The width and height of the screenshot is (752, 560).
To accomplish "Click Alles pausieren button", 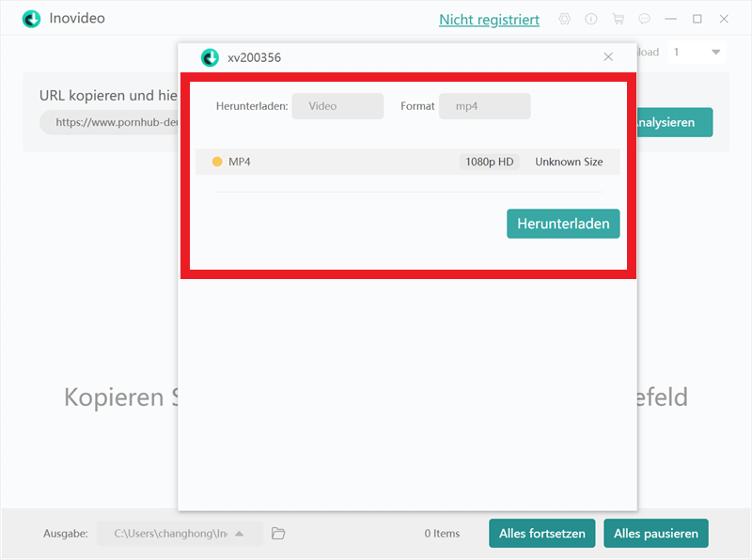I will point(655,534).
